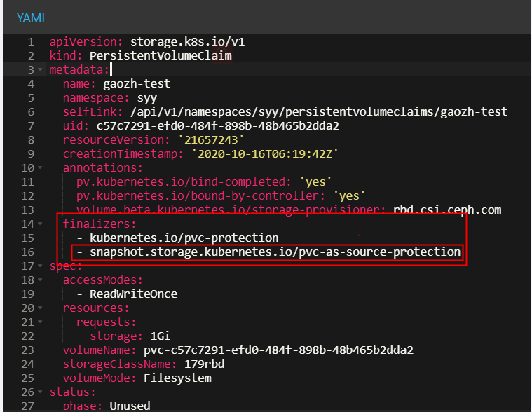Screen dimensions: 532x412
Task: Click line number 23 in the gutter
Action: (27, 350)
